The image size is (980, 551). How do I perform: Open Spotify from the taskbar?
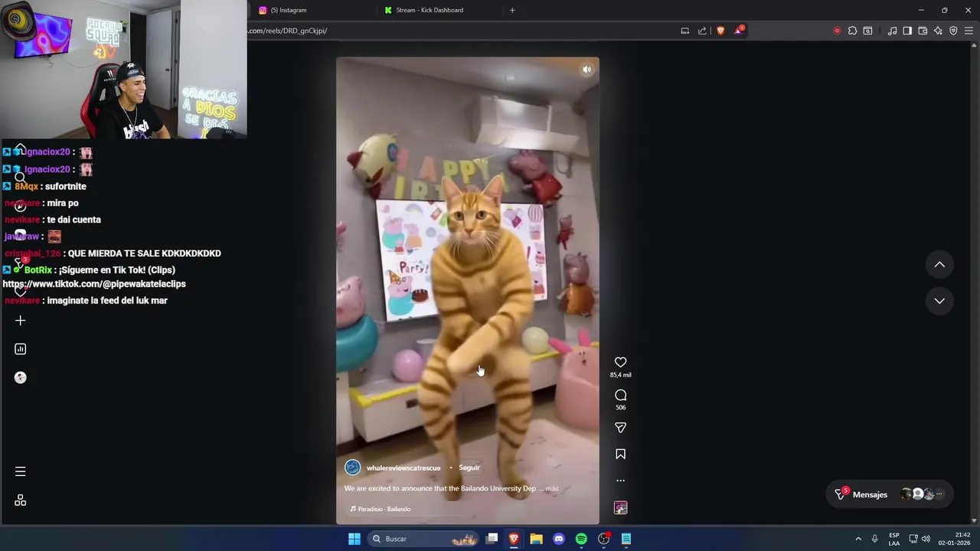tap(581, 539)
